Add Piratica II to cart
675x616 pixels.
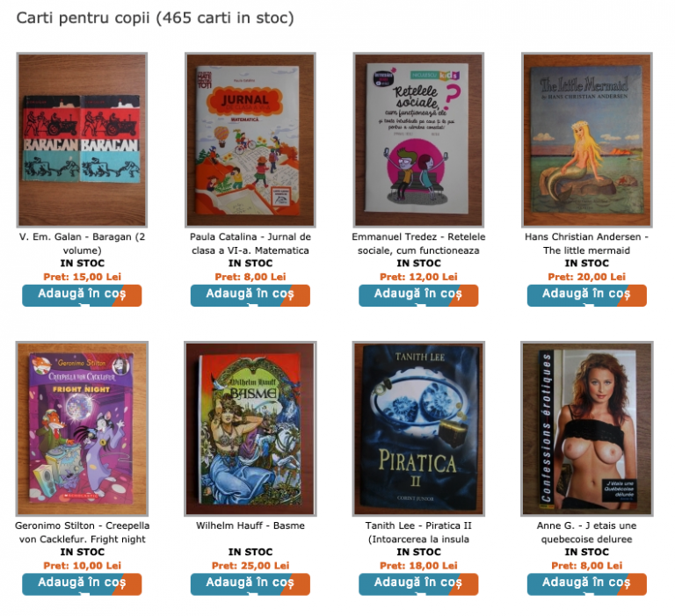pos(418,584)
